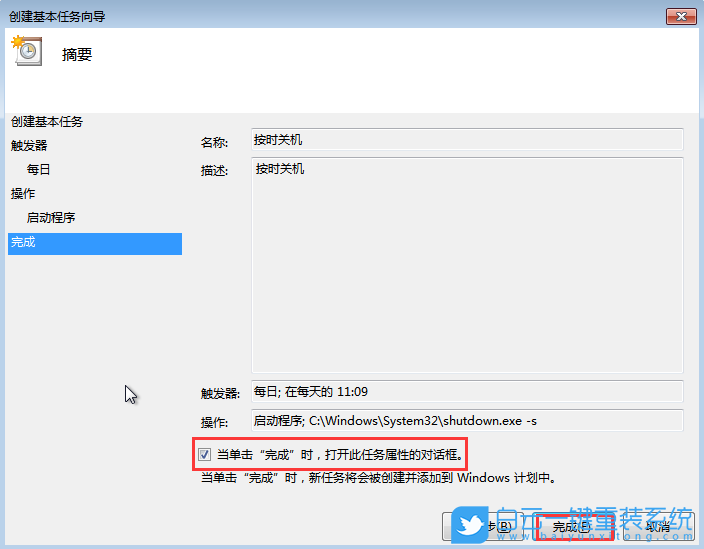The width and height of the screenshot is (704, 549).
Task: Select the highlighted 完成 step in sidebar
Action: pyautogui.click(x=95, y=243)
